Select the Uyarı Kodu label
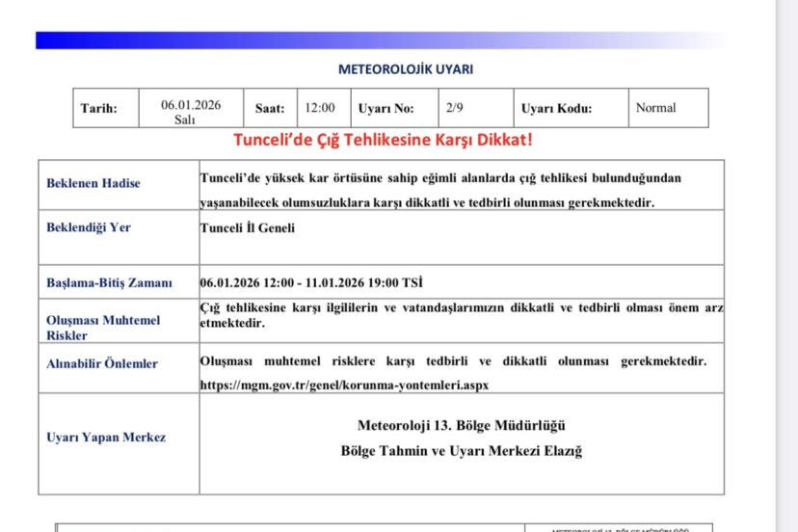 (556, 109)
